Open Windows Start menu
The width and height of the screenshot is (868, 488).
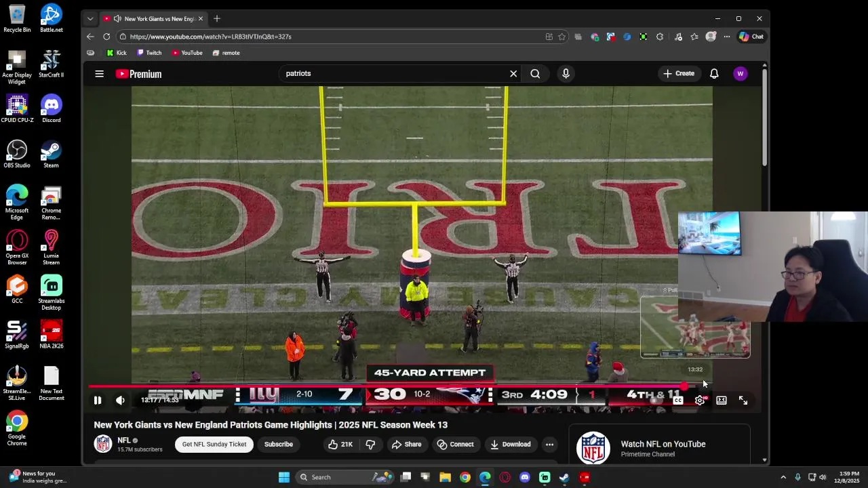pos(284,477)
